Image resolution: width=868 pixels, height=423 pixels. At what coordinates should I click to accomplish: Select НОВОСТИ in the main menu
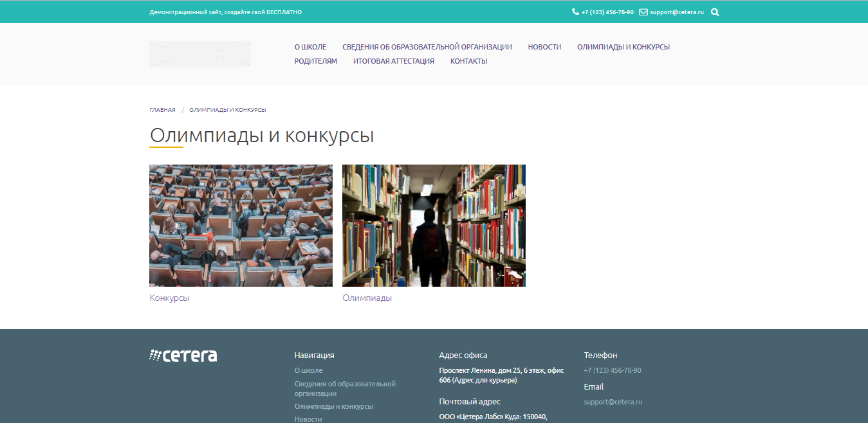(x=544, y=46)
